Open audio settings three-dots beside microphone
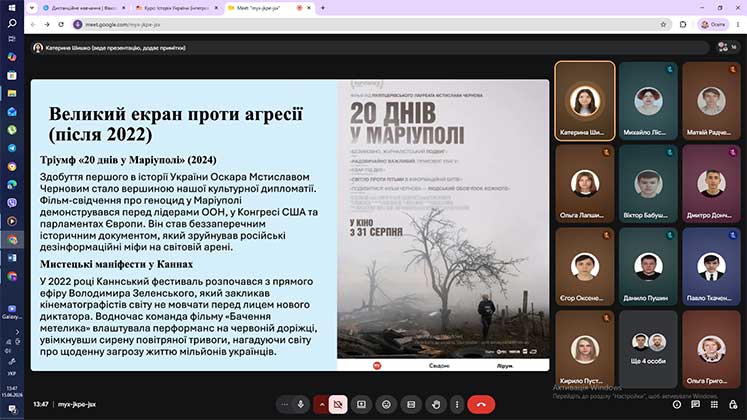 coord(284,404)
